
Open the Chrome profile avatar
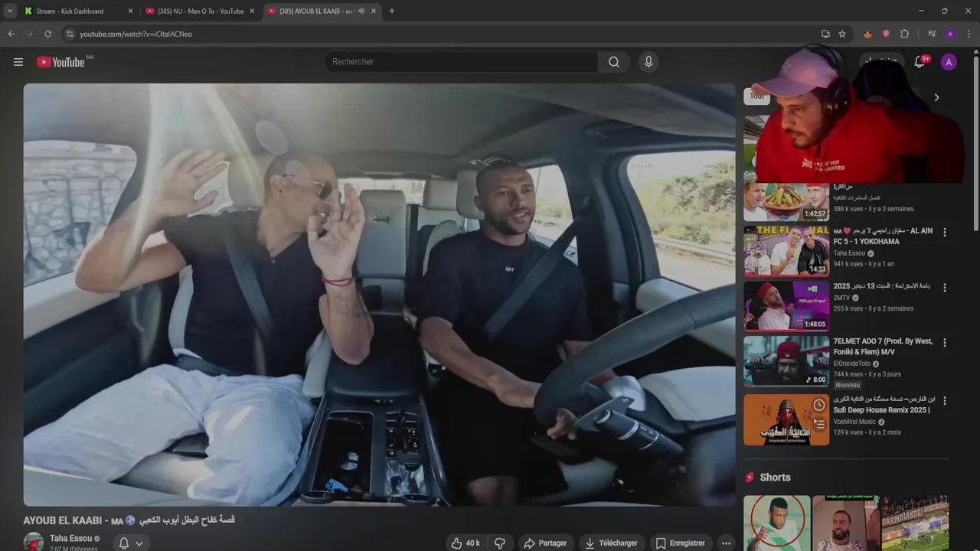tap(950, 34)
